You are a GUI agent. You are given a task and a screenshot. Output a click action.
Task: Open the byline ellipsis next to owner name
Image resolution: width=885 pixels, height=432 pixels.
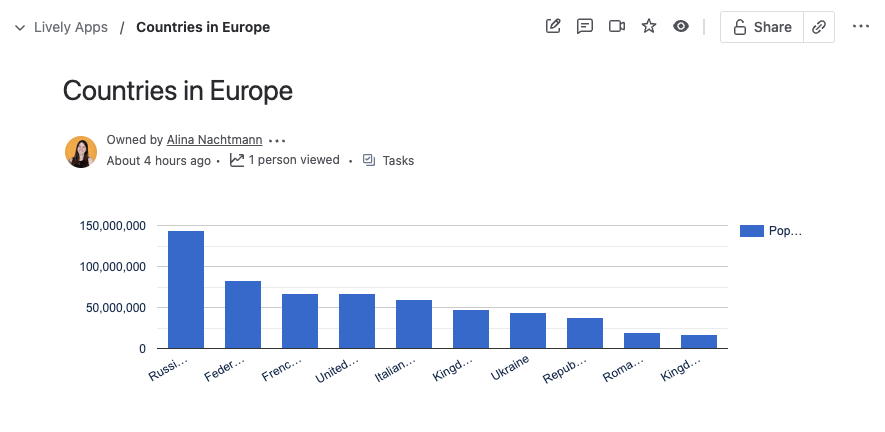click(277, 141)
